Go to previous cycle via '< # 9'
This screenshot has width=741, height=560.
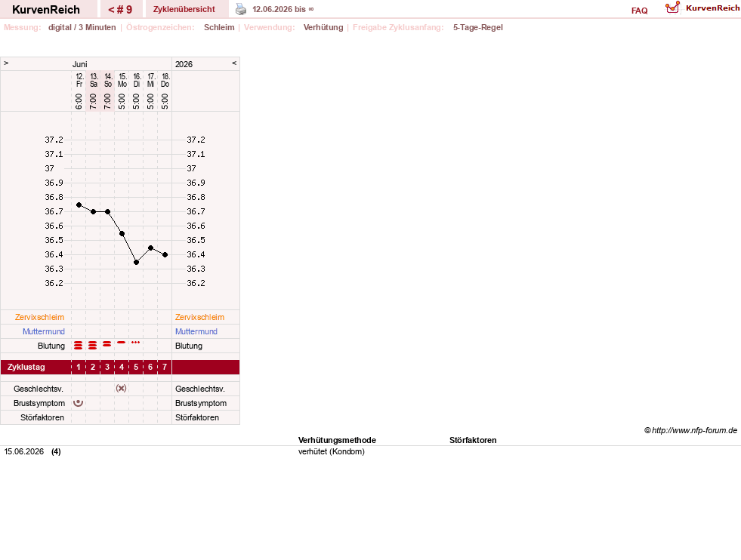pos(120,10)
